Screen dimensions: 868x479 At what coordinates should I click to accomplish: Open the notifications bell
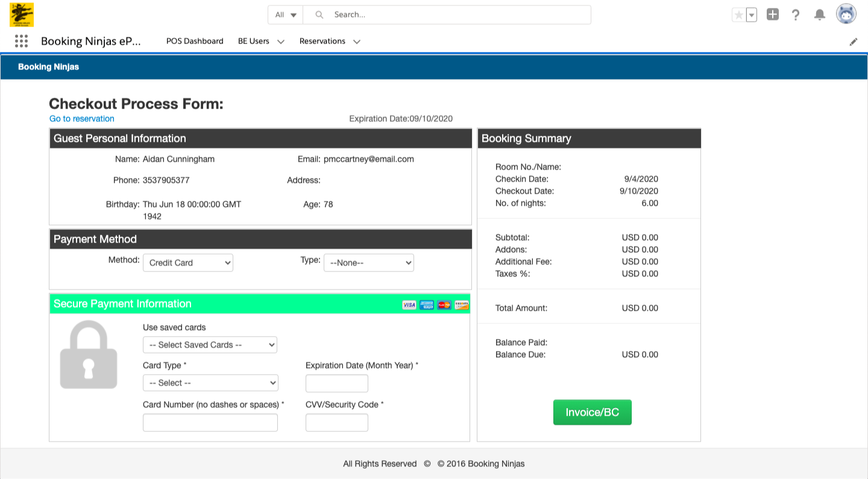click(x=820, y=15)
